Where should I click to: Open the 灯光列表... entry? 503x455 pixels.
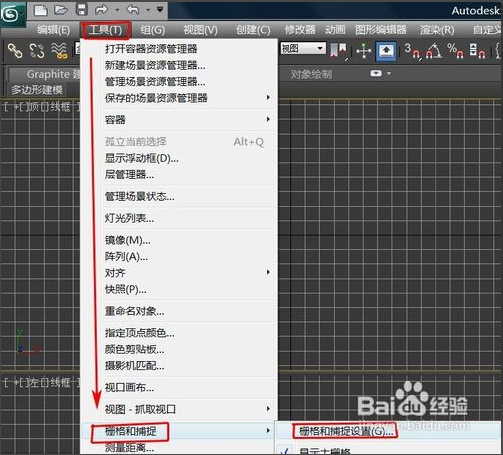[179, 218]
